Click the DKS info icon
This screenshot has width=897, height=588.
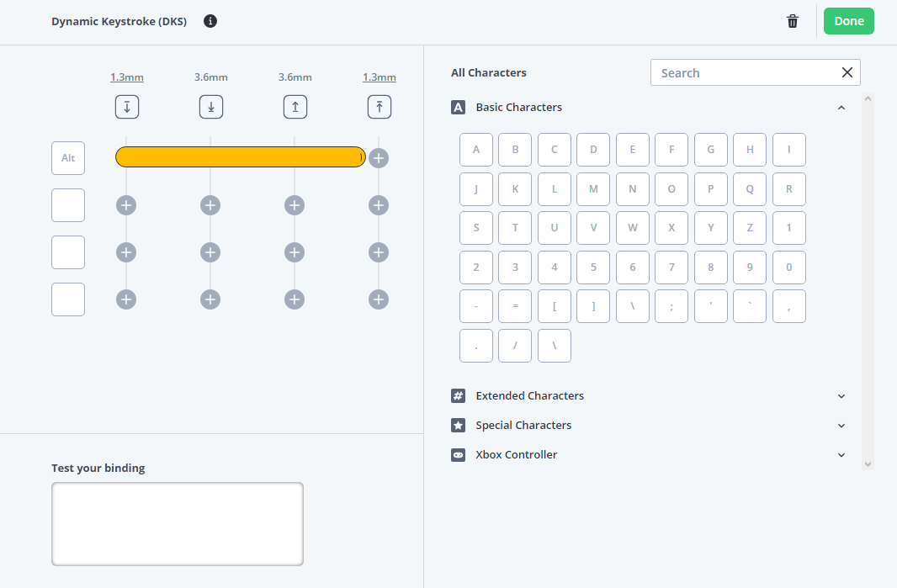[210, 21]
